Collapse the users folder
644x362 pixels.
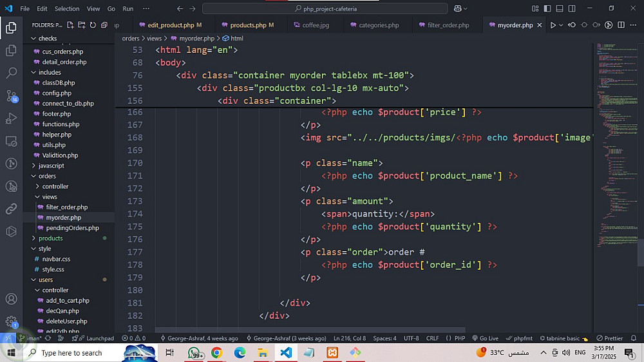46,280
